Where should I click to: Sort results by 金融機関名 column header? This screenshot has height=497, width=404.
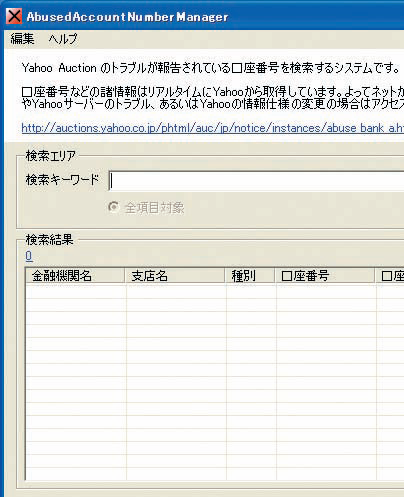click(75, 276)
